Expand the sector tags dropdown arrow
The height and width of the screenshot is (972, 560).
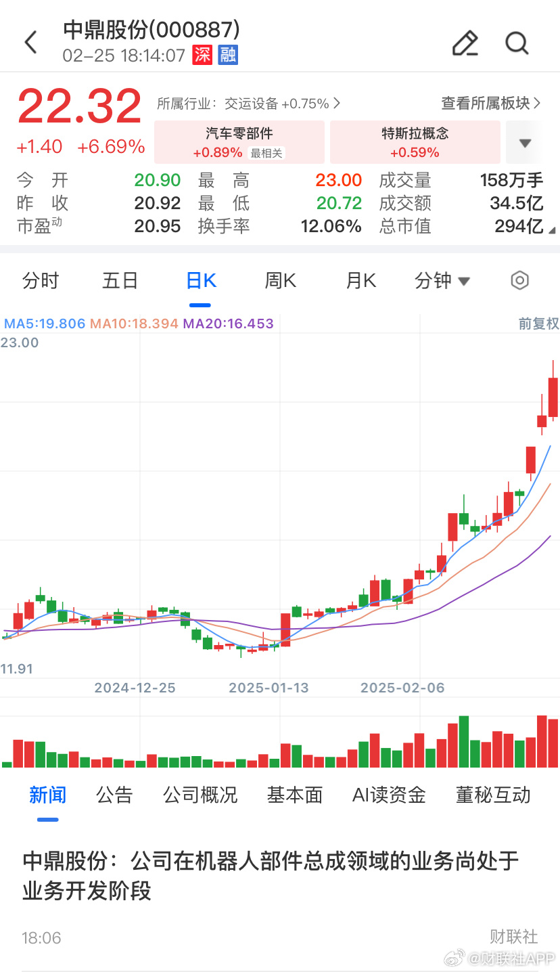[525, 143]
